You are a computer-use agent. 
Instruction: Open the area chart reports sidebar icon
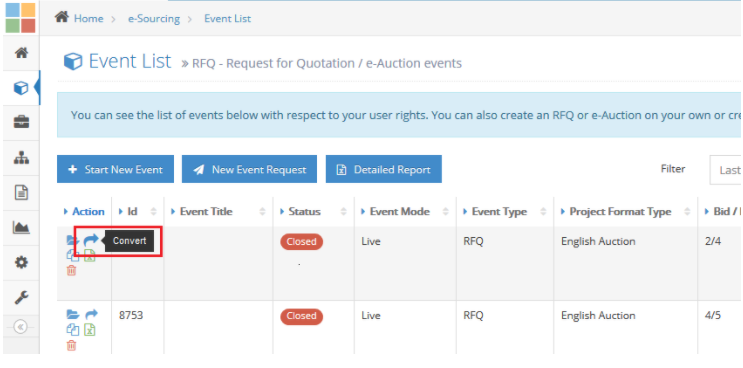(x=21, y=228)
